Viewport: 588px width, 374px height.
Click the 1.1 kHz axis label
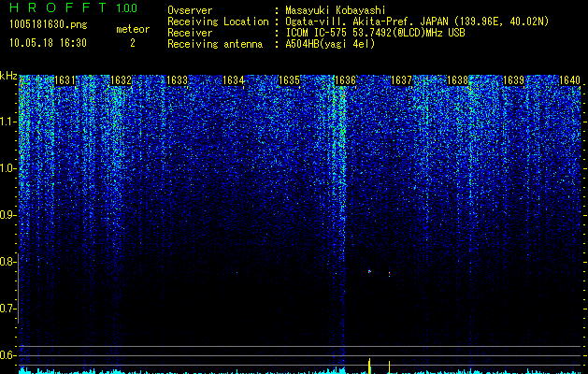(x=7, y=122)
